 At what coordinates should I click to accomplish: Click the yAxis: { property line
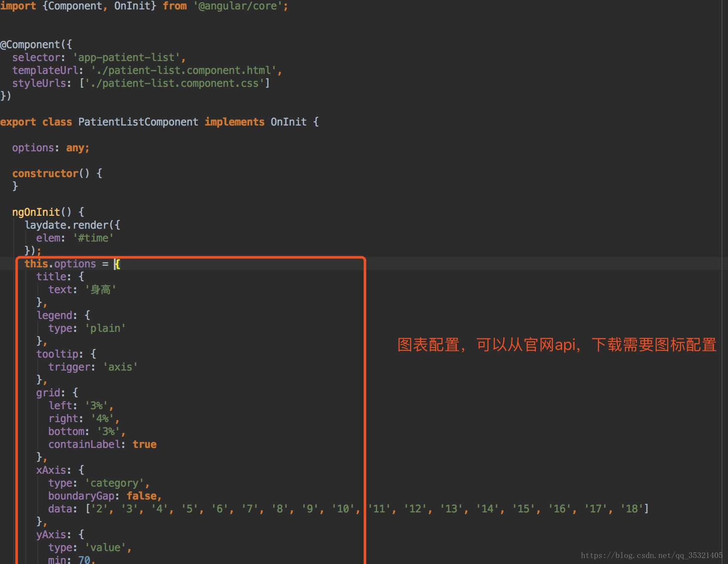coord(60,535)
